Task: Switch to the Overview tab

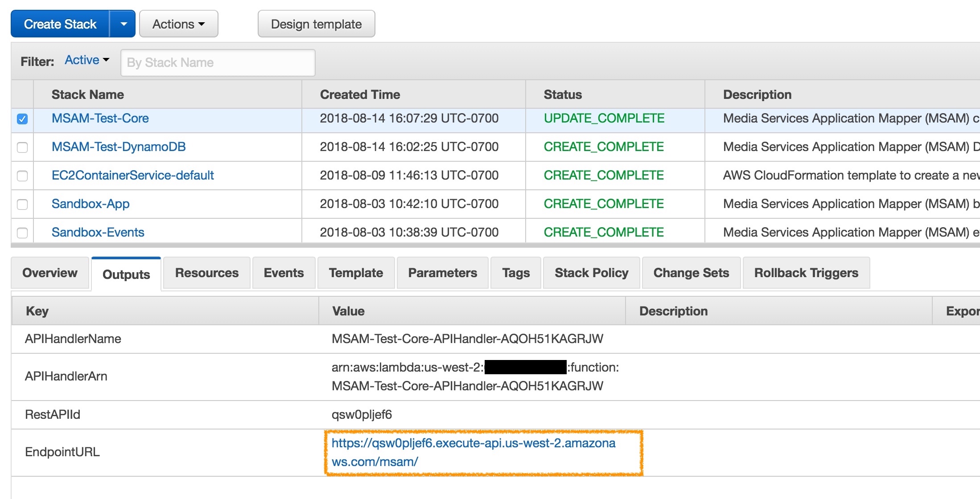Action: 50,273
